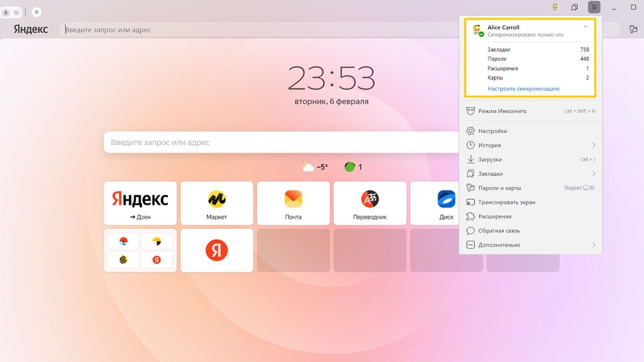This screenshot has width=644, height=362.
Task: Click the Incognito mask icon
Action: click(470, 111)
